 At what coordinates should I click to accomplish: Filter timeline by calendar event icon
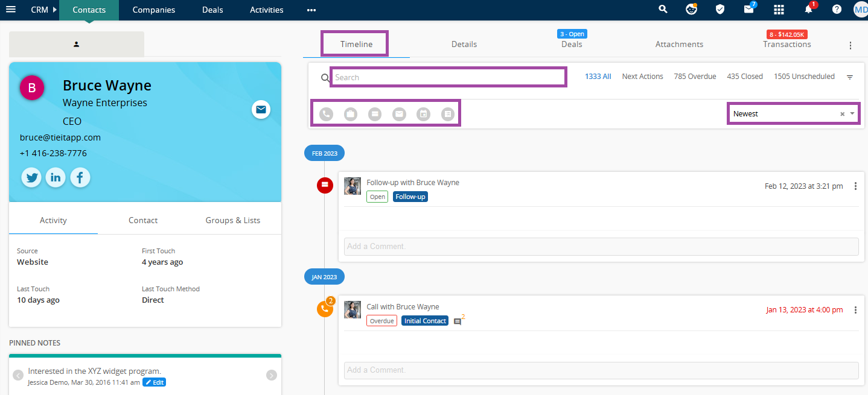(x=424, y=114)
